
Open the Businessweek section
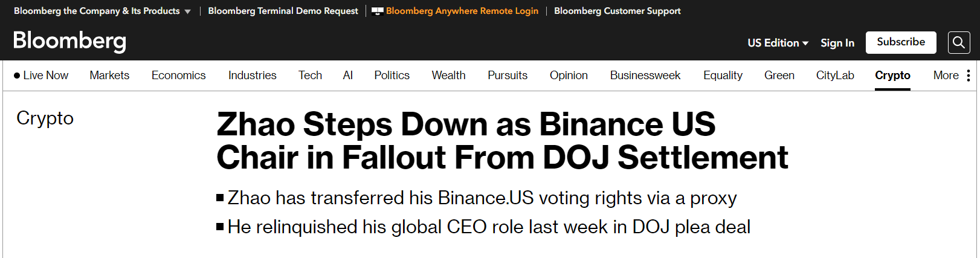click(x=645, y=76)
